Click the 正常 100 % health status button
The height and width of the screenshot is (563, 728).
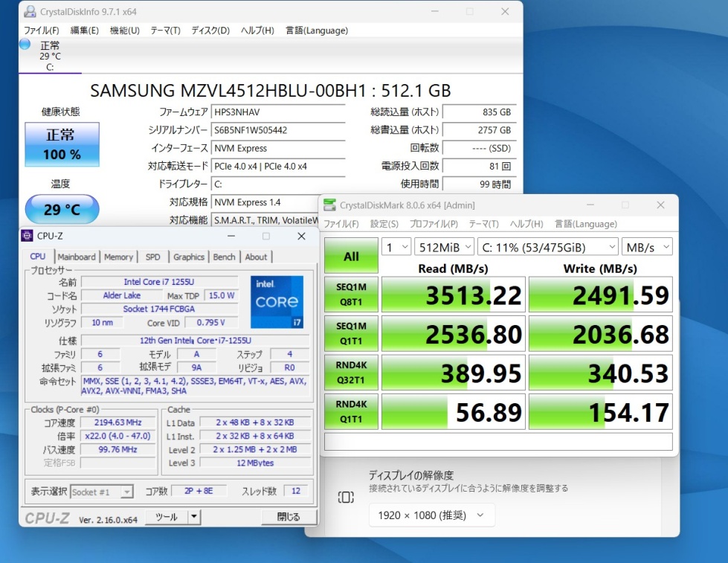[62, 144]
